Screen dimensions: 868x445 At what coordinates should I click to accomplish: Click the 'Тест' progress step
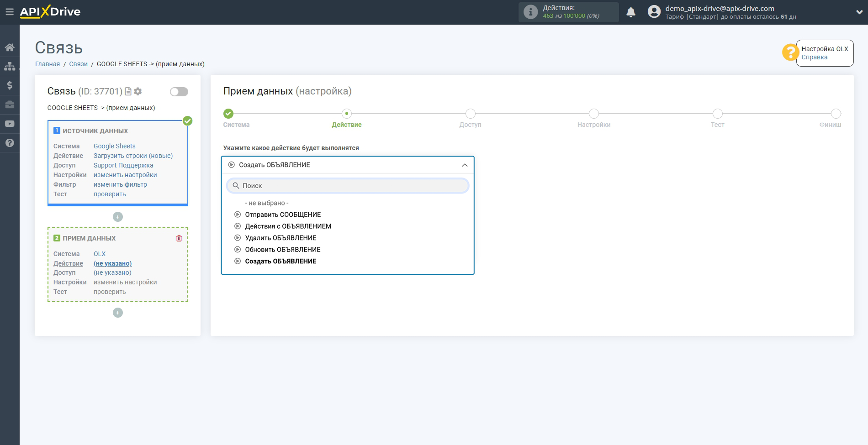(x=718, y=114)
